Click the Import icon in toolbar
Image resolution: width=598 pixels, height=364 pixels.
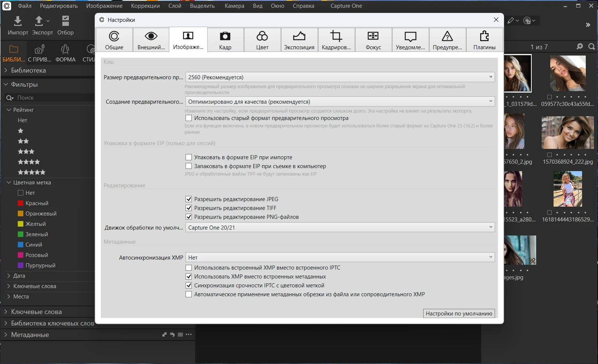[18, 21]
